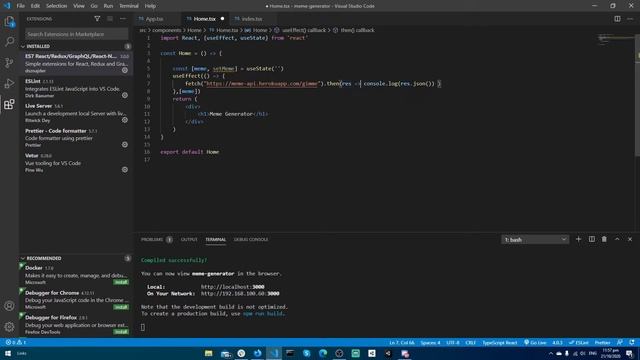Image resolution: width=640 pixels, height=360 pixels.
Task: Install the Docker extension
Action: [121, 282]
